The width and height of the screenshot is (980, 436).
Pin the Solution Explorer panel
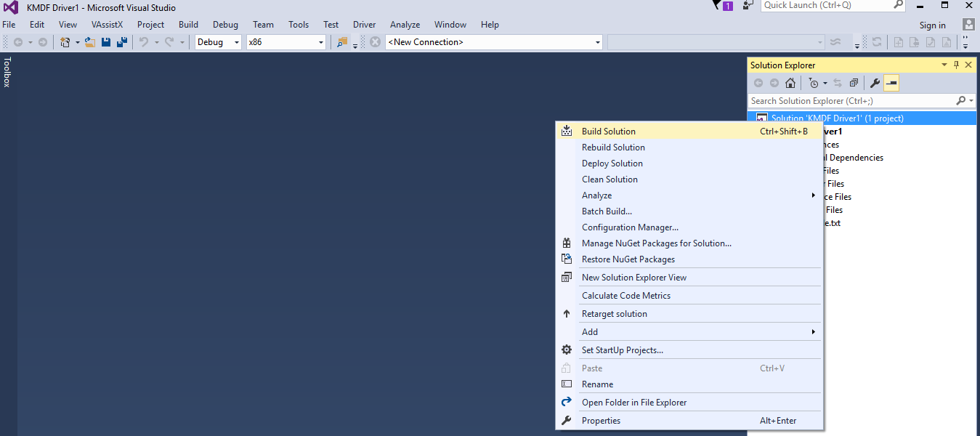956,65
